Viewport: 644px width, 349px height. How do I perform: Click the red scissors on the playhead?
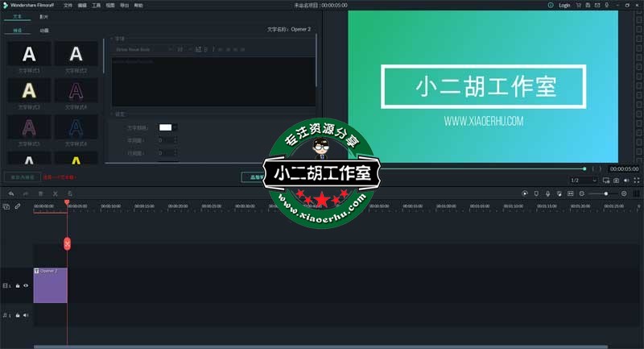coord(67,243)
